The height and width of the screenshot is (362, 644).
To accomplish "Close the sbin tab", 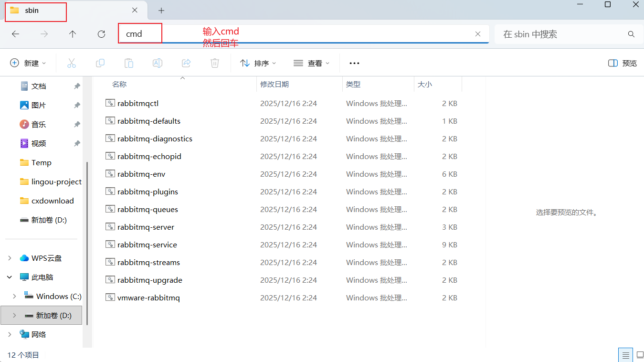I will pos(135,10).
